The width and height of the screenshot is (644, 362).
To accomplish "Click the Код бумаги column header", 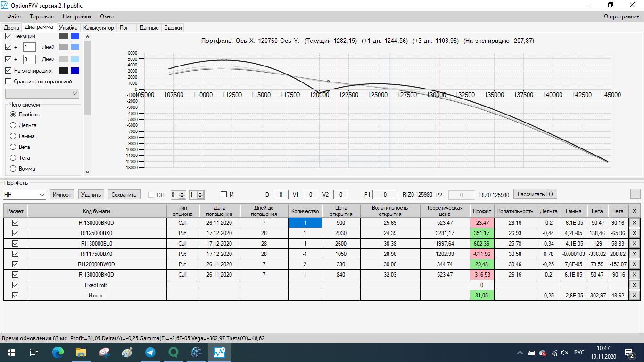I will (97, 211).
